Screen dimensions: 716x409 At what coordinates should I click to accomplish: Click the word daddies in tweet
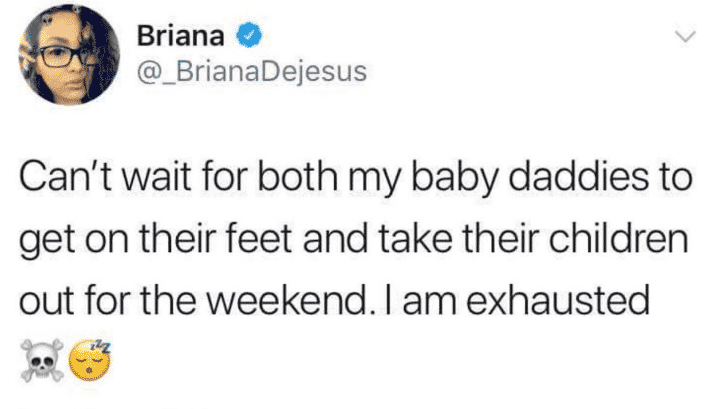[578, 177]
